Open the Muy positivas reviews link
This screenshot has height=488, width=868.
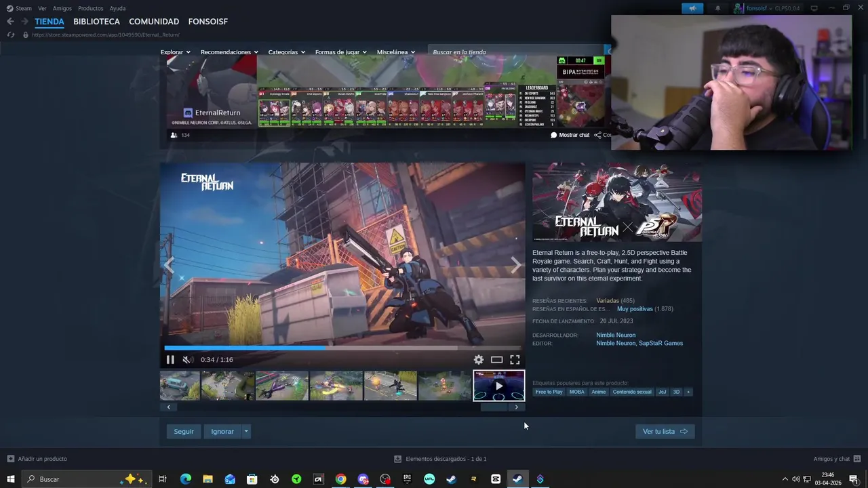(635, 308)
